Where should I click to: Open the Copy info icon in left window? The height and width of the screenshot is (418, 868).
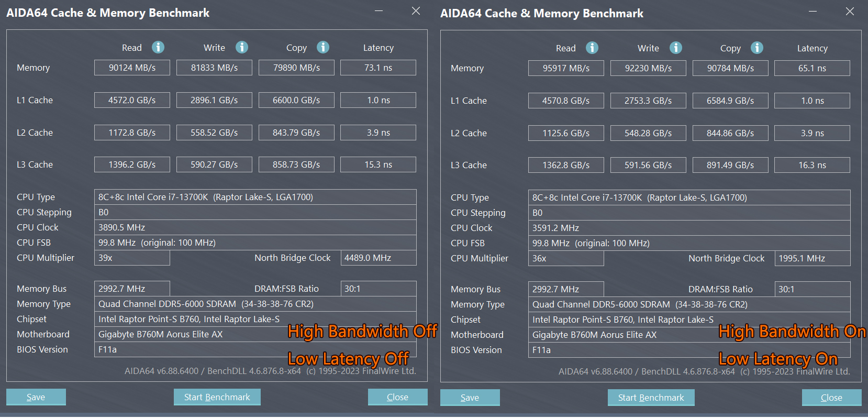324,47
